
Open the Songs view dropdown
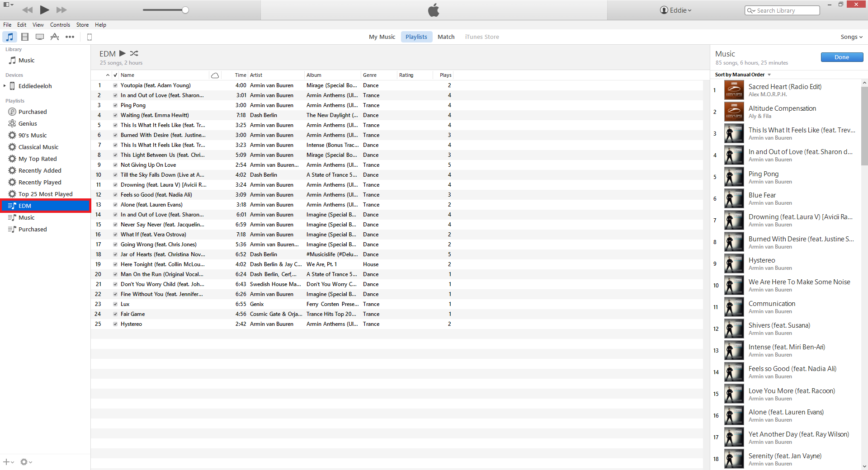(852, 37)
